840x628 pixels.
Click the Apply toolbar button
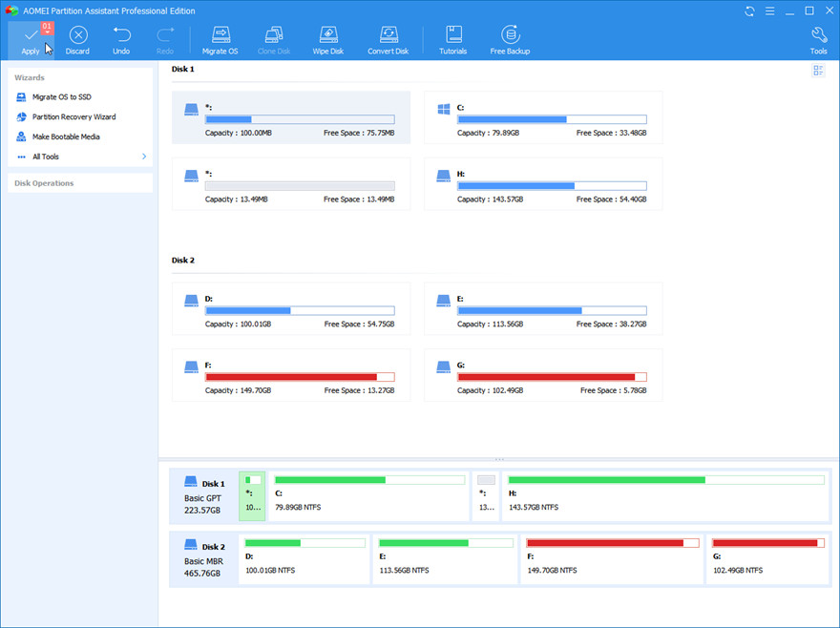[x=31, y=41]
